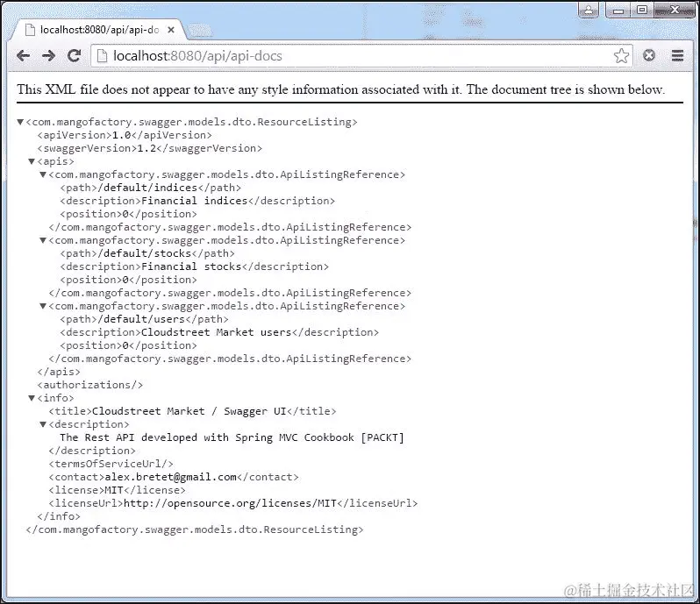700x604 pixels.
Task: Click the closing info tag
Action: (x=59, y=516)
